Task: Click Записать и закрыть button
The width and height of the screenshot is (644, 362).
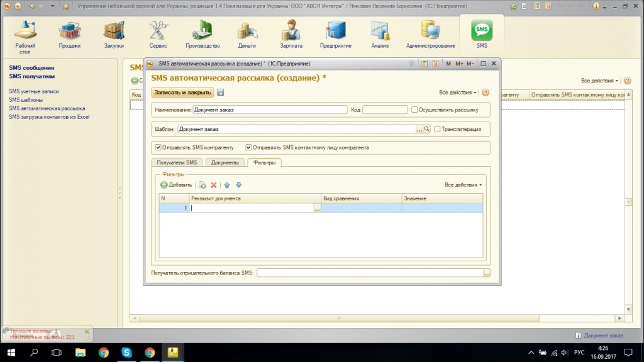Action: point(182,92)
